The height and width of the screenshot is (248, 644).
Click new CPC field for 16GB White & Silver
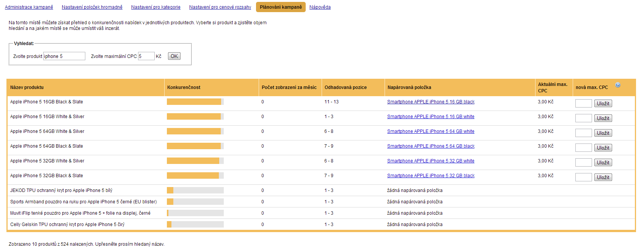coord(584,118)
